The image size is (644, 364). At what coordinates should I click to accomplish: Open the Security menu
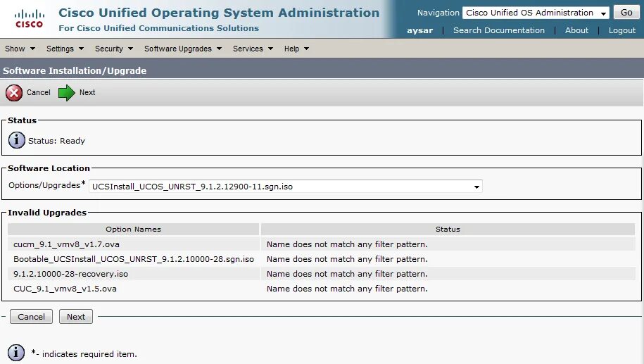coord(114,49)
